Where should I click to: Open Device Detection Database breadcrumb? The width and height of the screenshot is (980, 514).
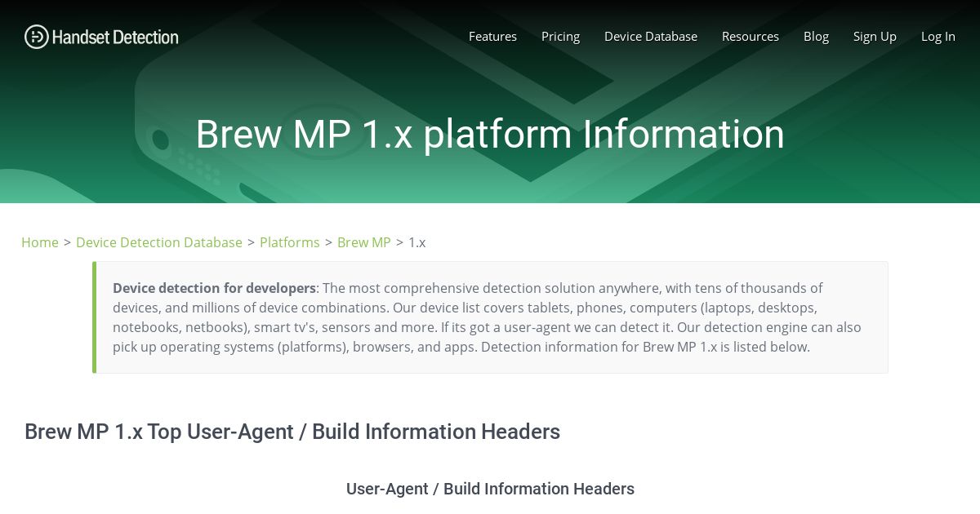coord(159,242)
